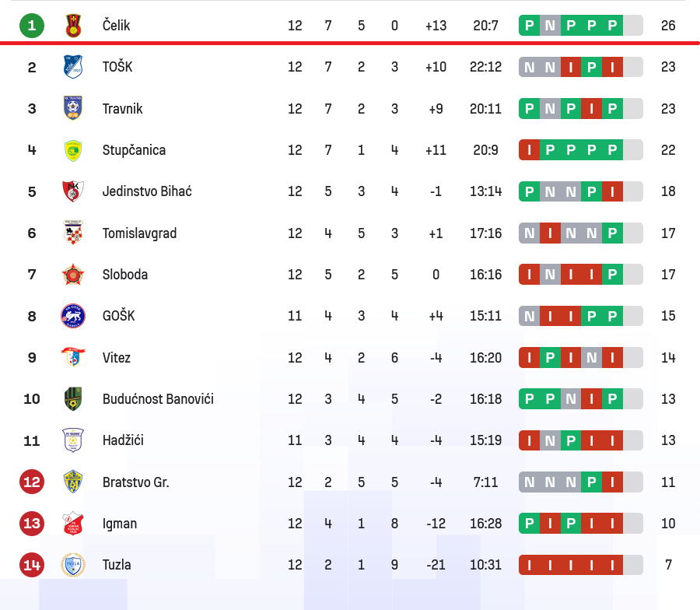Click the Bratstvo Gr. team name

click(136, 482)
